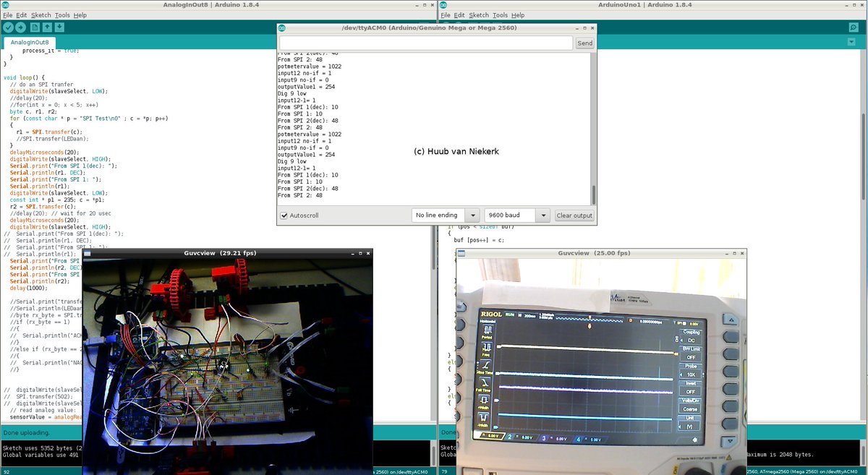Click Arduino logo icon in serial monitor title bar

(282, 28)
